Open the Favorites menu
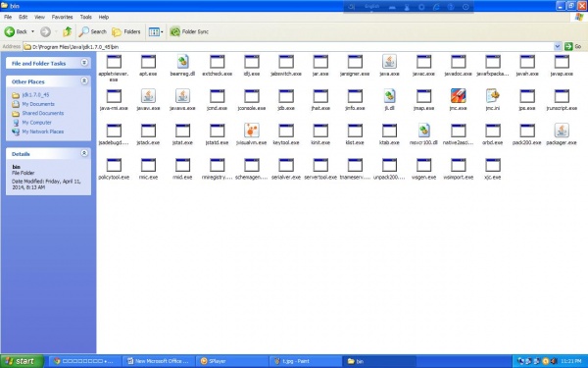 coord(63,17)
